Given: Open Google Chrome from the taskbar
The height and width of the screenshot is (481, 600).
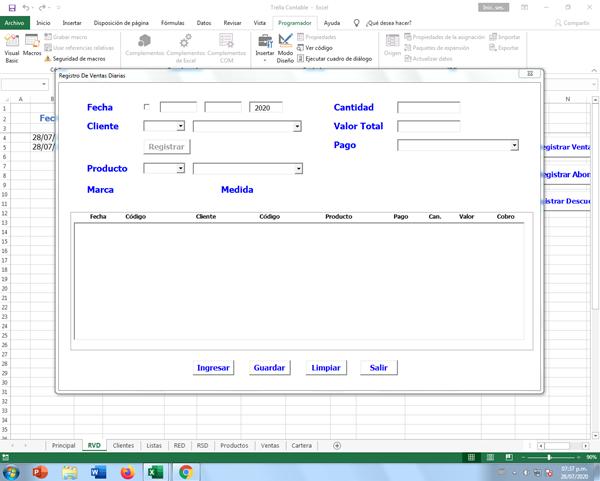Looking at the screenshot, I should (185, 472).
